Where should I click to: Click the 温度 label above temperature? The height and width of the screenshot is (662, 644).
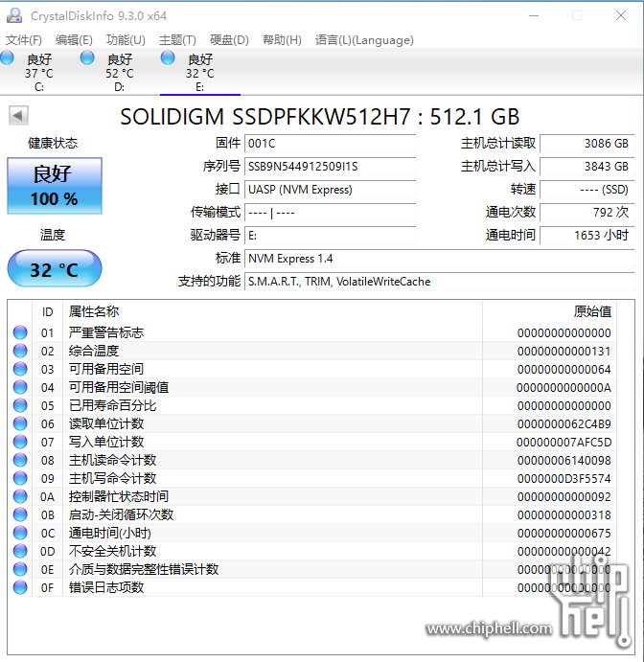tap(53, 235)
